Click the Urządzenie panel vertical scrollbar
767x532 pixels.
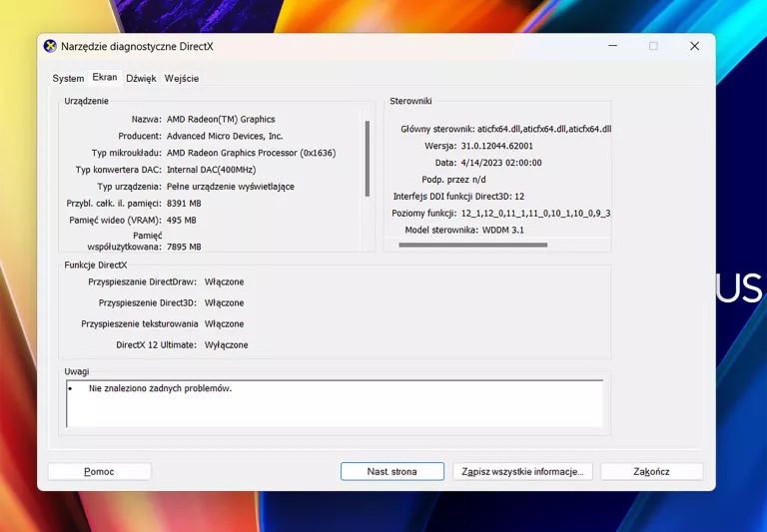368,159
